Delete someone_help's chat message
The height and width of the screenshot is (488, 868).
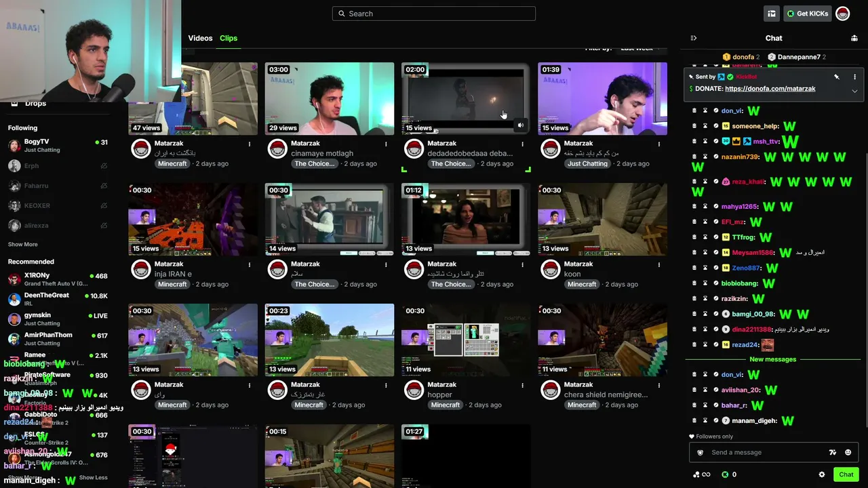tap(694, 126)
